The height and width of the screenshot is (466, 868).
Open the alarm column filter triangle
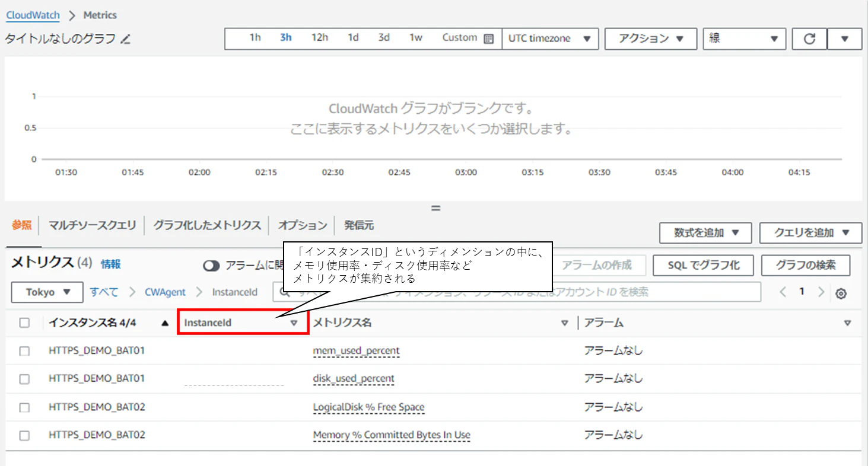(847, 323)
